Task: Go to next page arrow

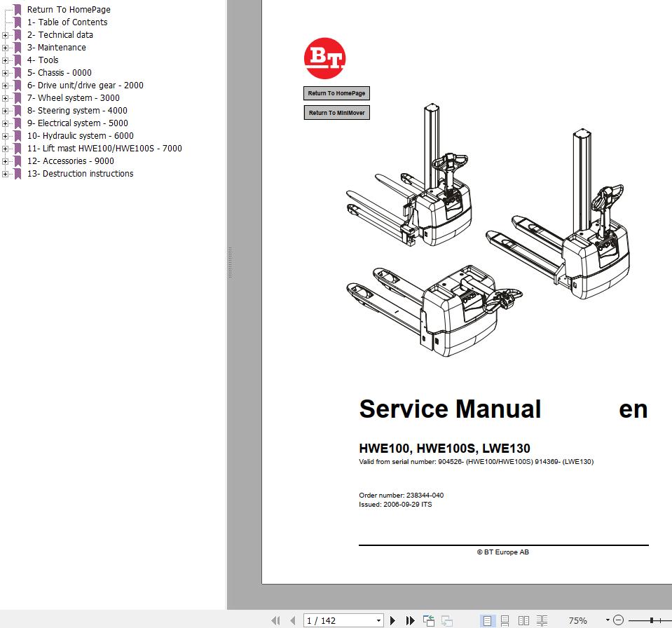Action: pyautogui.click(x=392, y=620)
